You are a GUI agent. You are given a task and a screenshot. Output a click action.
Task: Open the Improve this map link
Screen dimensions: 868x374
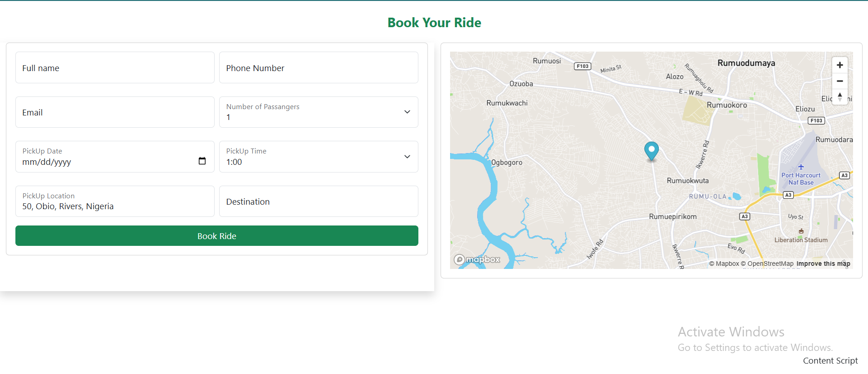point(823,264)
